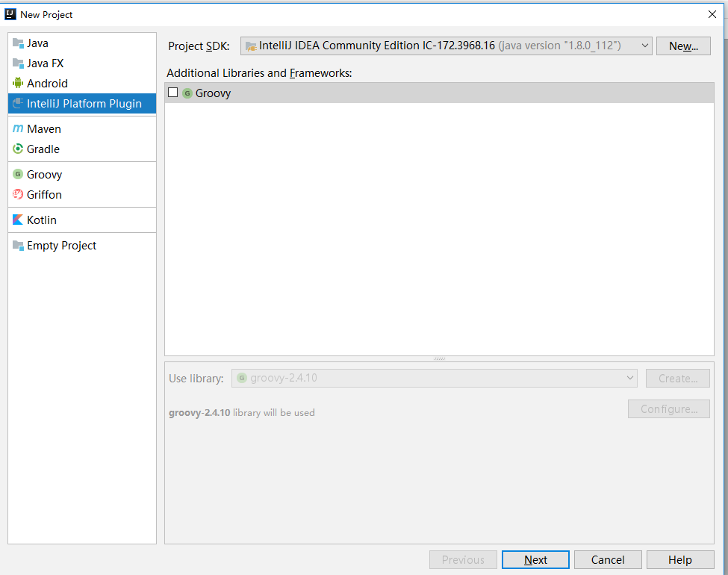Click the Configure... button
Image resolution: width=728 pixels, height=575 pixels.
click(669, 408)
